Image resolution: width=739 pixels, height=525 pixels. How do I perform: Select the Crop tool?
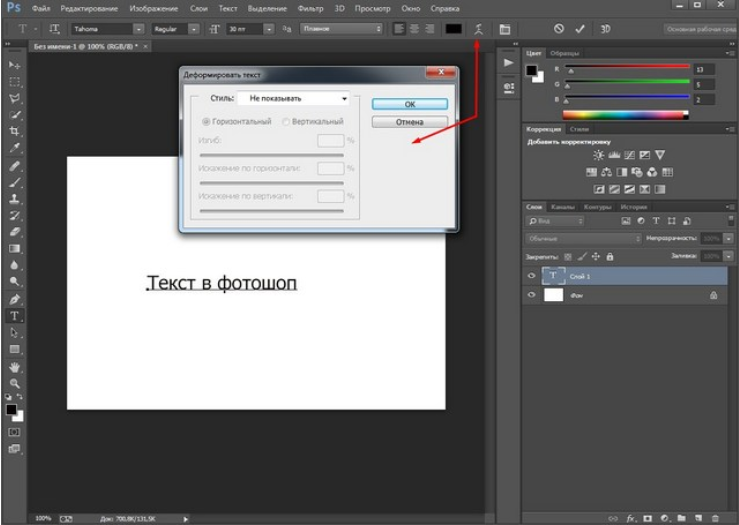[x=13, y=131]
